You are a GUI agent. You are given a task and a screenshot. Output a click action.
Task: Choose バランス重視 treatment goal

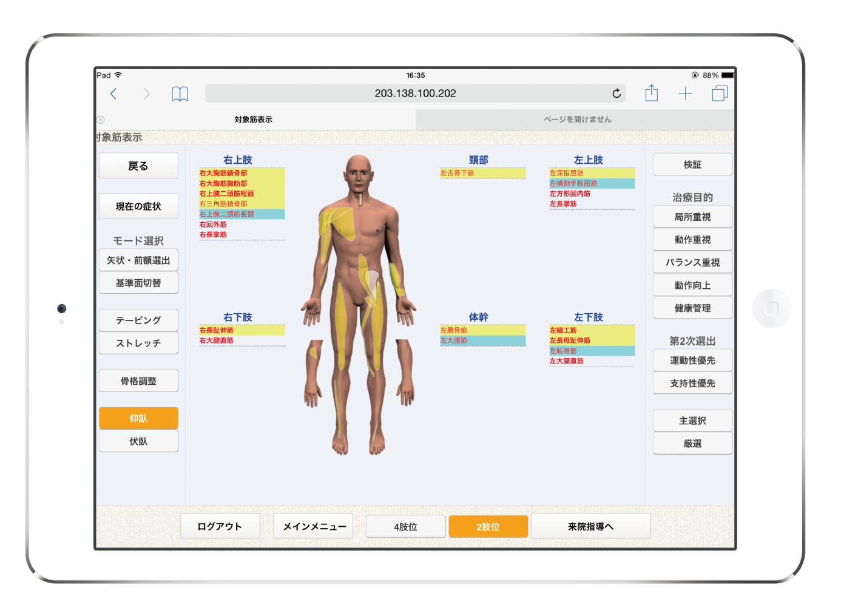point(692,262)
